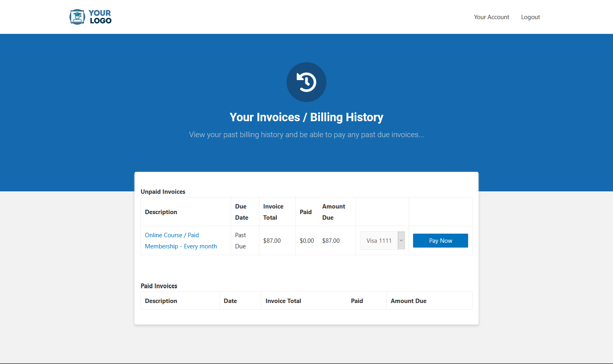
Task: Click the billing history subtitle text
Action: point(306,135)
